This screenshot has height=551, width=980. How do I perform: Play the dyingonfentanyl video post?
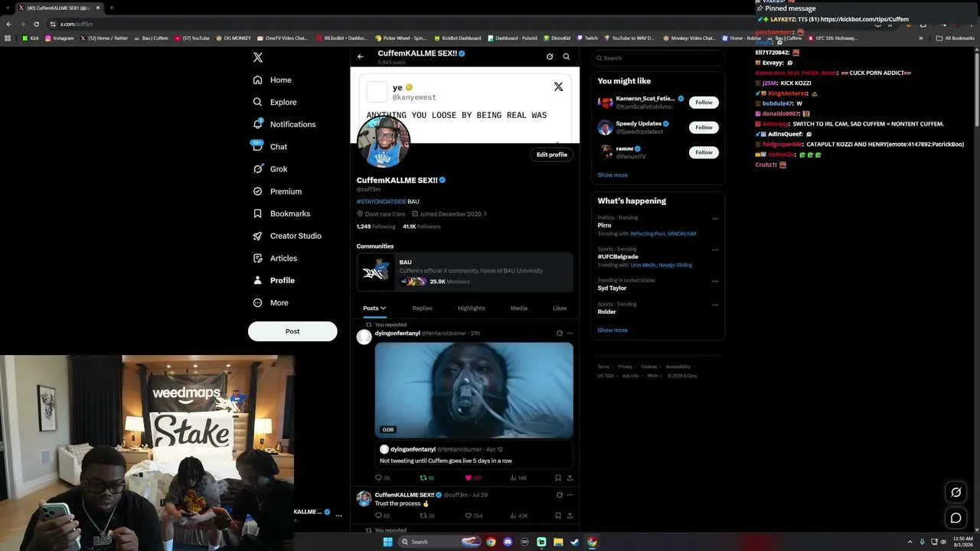click(474, 390)
